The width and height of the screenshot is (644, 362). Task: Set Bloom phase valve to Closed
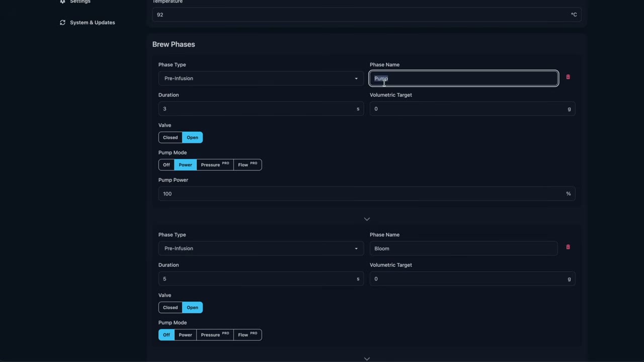(x=170, y=307)
